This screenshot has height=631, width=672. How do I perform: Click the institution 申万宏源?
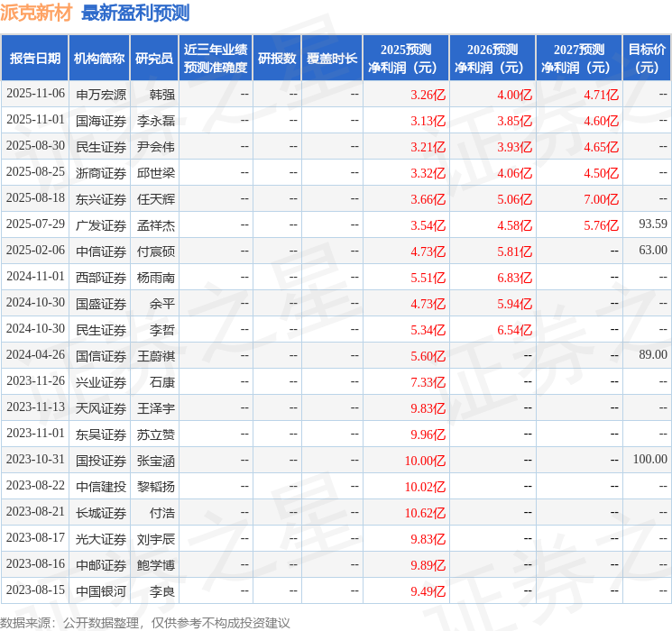[x=101, y=95]
